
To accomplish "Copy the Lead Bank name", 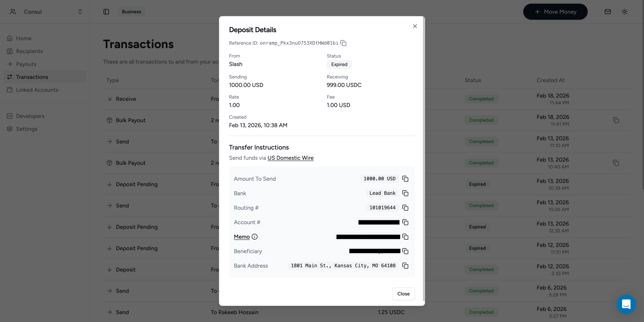I will pyautogui.click(x=405, y=193).
